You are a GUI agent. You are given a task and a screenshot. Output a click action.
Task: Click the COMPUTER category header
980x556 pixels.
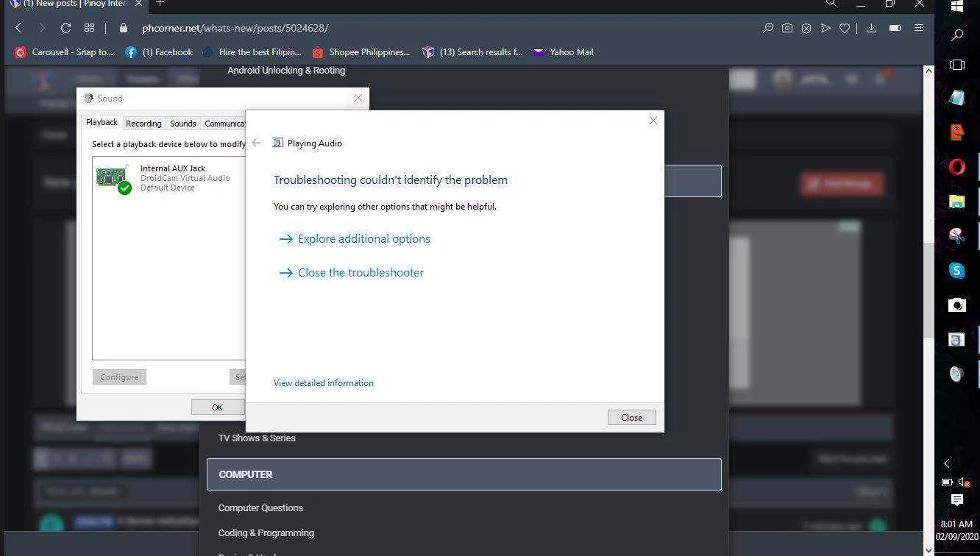[464, 474]
